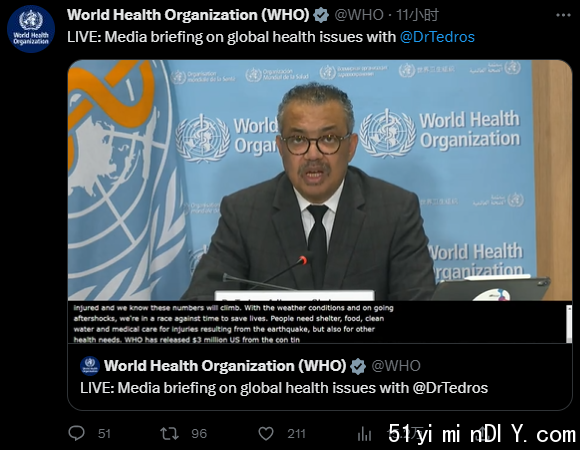Retweet this WHO post
Image resolution: width=580 pixels, height=450 pixels.
coord(169,433)
